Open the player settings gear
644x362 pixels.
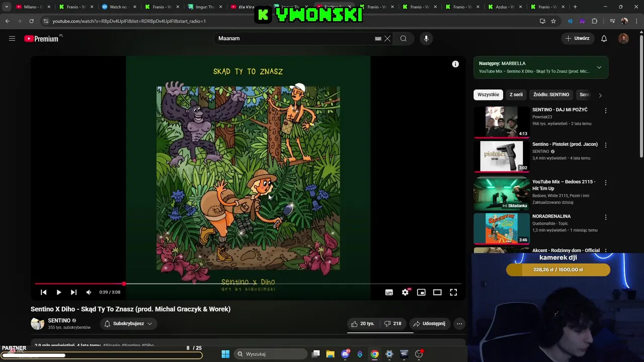click(x=405, y=292)
